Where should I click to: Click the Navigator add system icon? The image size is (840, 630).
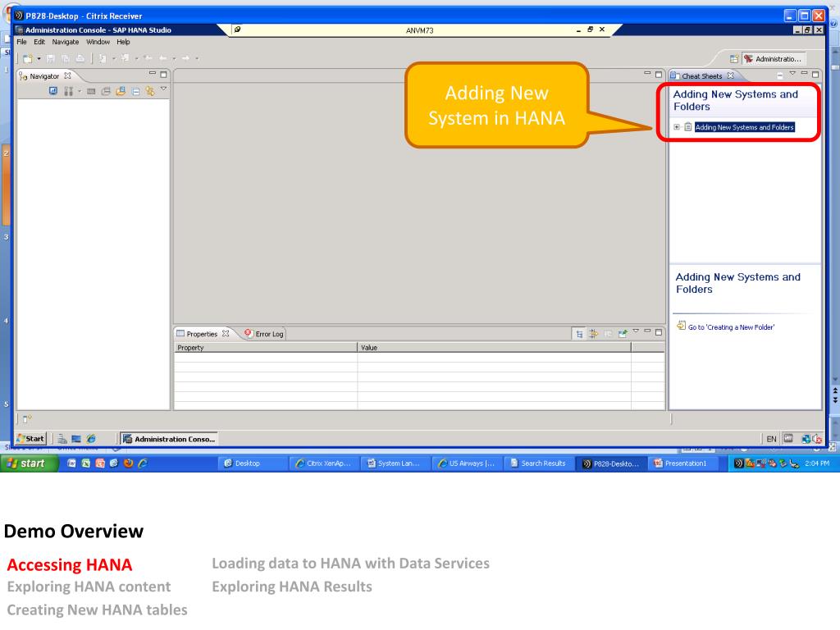(x=68, y=91)
